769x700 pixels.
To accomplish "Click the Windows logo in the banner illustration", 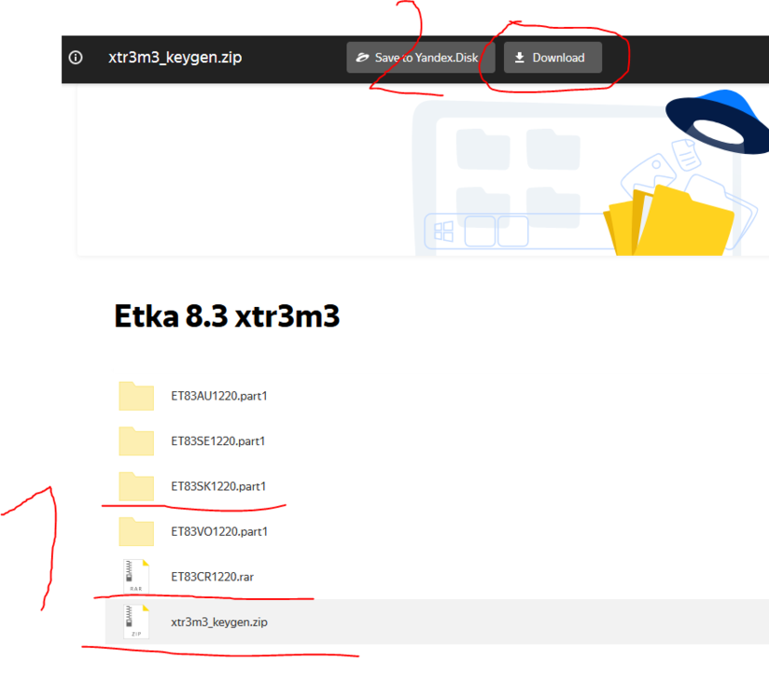I will [443, 231].
